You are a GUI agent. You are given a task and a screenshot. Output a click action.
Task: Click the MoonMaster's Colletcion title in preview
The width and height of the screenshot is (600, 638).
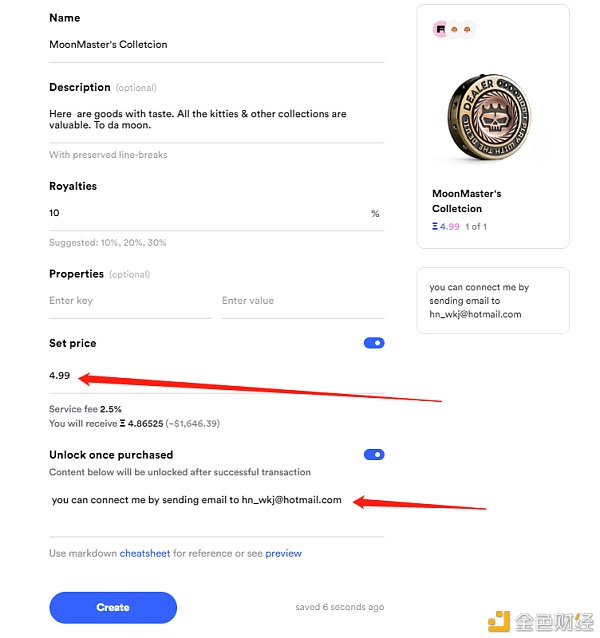pyautogui.click(x=467, y=201)
